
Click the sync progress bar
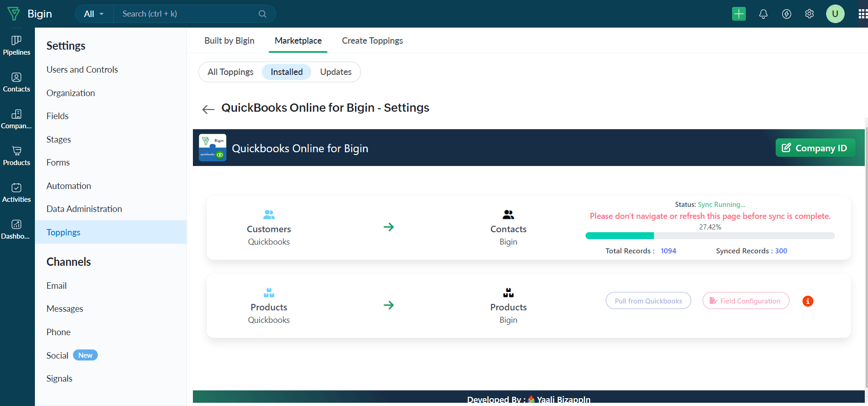[x=710, y=236]
